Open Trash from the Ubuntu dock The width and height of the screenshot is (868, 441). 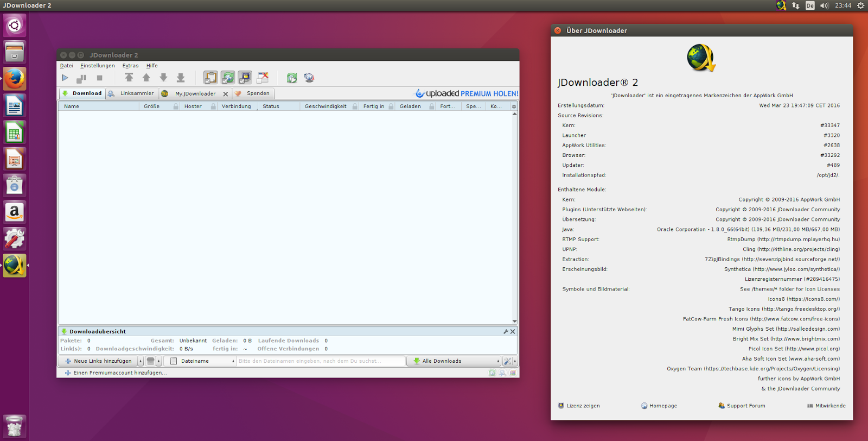click(15, 426)
